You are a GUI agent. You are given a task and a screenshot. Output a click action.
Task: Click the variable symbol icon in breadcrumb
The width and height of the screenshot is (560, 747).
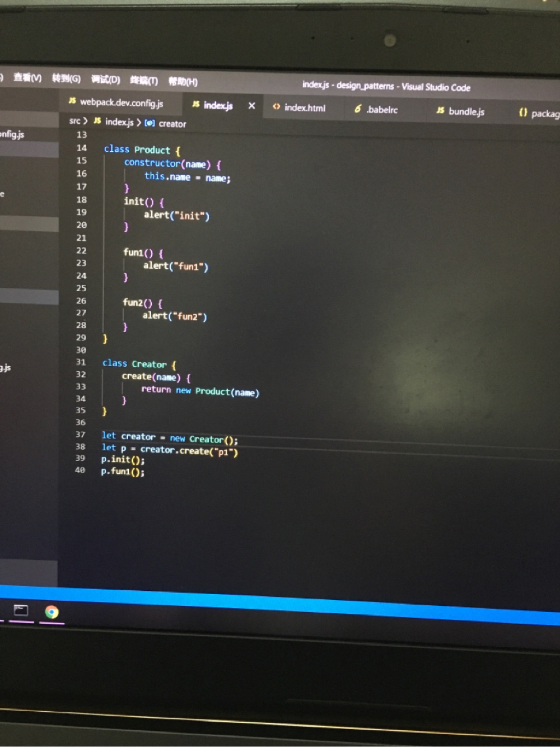(x=150, y=123)
